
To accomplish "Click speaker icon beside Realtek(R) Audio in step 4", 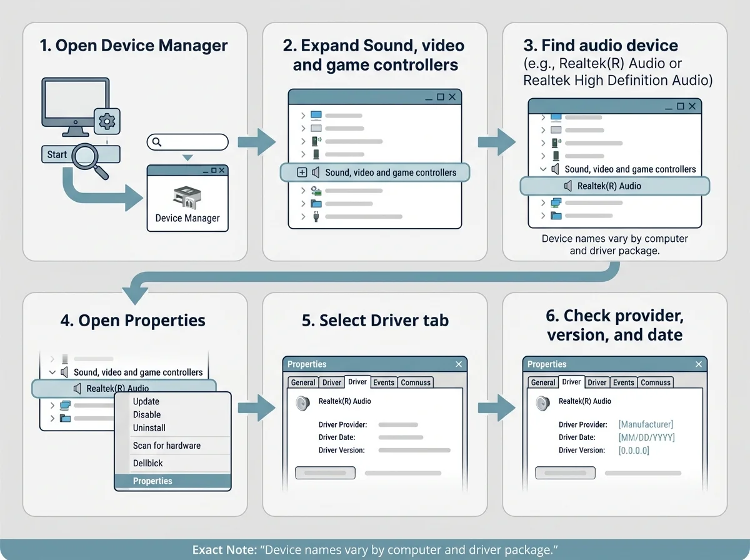I will 77,388.
